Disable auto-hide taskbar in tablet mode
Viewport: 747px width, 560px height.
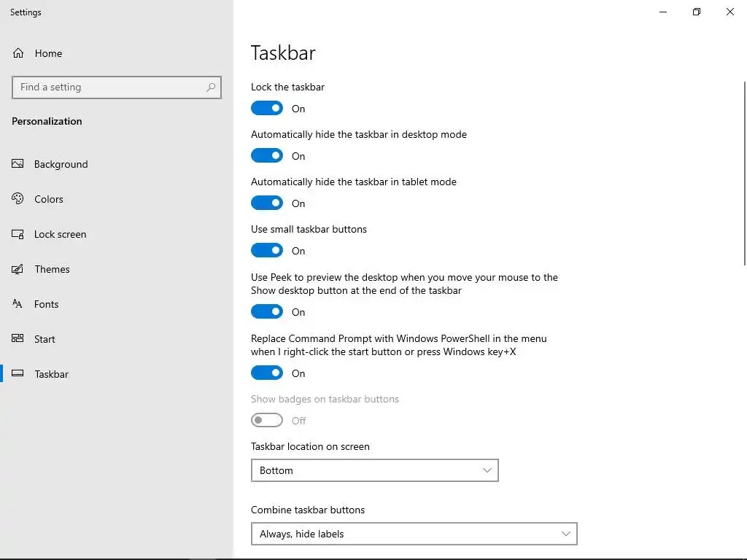pyautogui.click(x=267, y=203)
